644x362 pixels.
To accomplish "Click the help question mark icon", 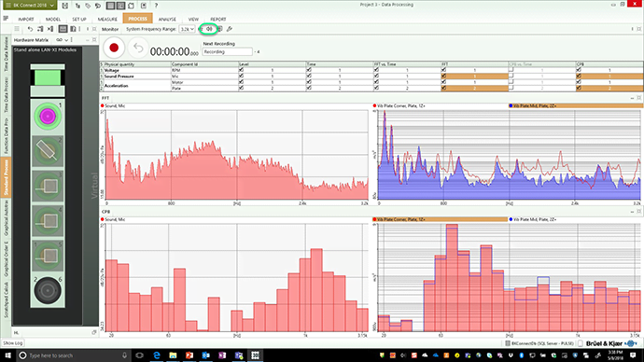I will [156, 6].
